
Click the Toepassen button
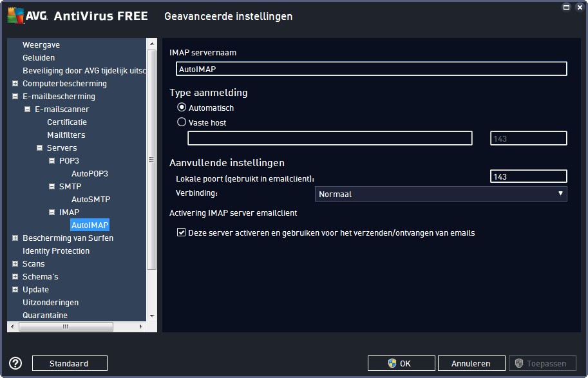pos(542,363)
